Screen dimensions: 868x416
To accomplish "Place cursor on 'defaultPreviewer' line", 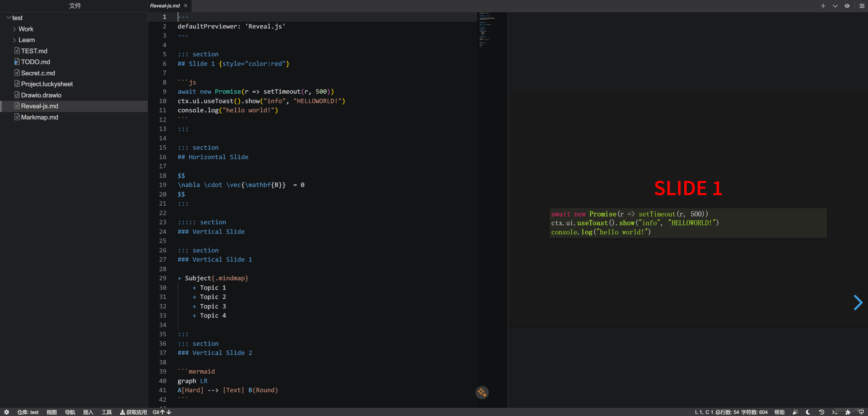I will pyautogui.click(x=232, y=26).
